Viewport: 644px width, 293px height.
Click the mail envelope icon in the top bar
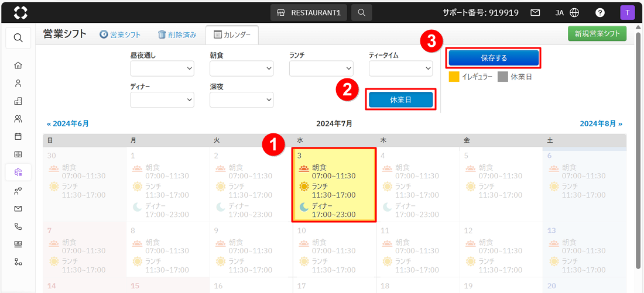tap(535, 12)
